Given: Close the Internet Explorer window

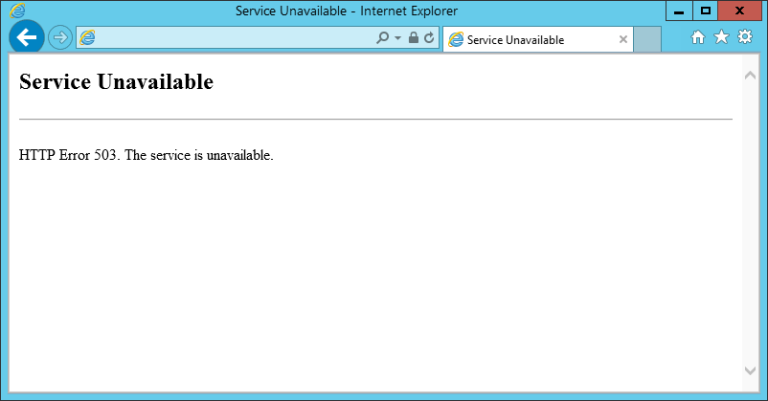Looking at the screenshot, I should point(740,11).
